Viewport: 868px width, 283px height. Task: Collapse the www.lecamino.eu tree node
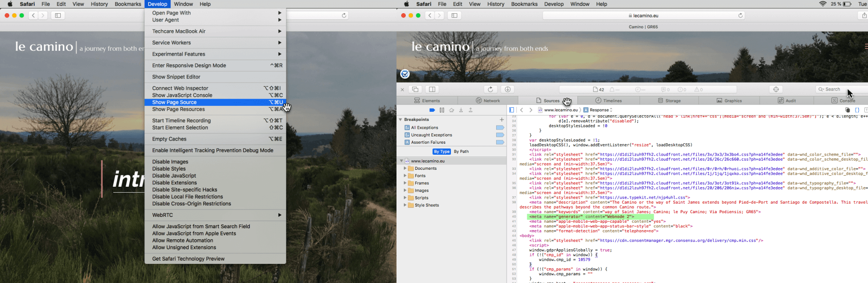pyautogui.click(x=402, y=161)
